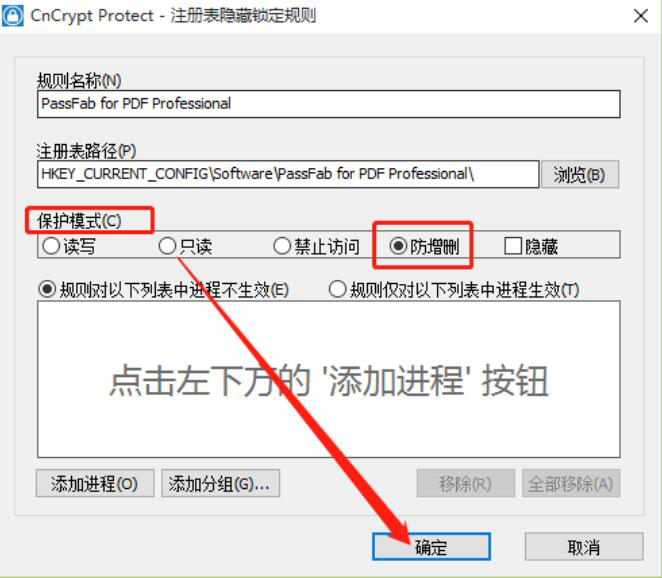Viewport: 662px width, 578px height.
Task: Cancel the dialog with 取消 button
Action: 584,547
